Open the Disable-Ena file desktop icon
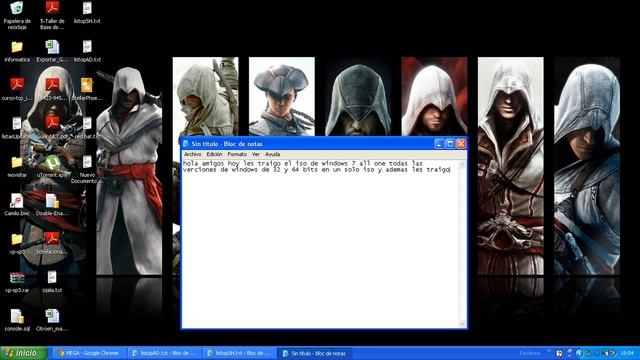 [52, 205]
